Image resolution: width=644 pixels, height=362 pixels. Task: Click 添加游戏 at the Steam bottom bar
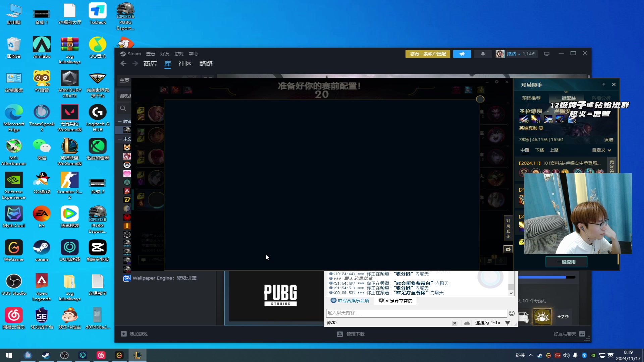[x=134, y=334]
